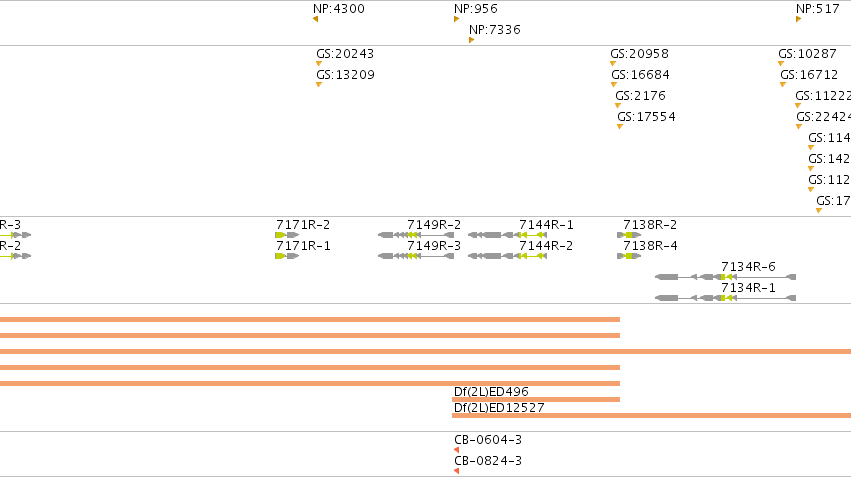Click the 7134R-1 label text
851x477 pixels.
point(748,288)
